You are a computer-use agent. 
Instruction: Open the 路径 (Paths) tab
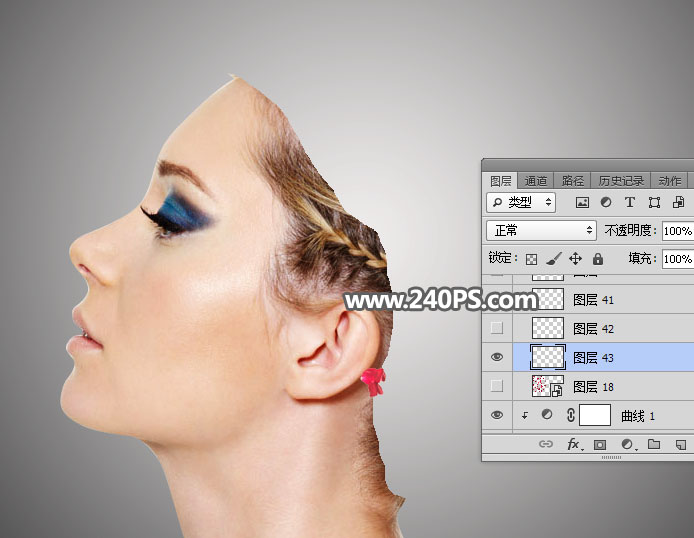click(x=573, y=181)
